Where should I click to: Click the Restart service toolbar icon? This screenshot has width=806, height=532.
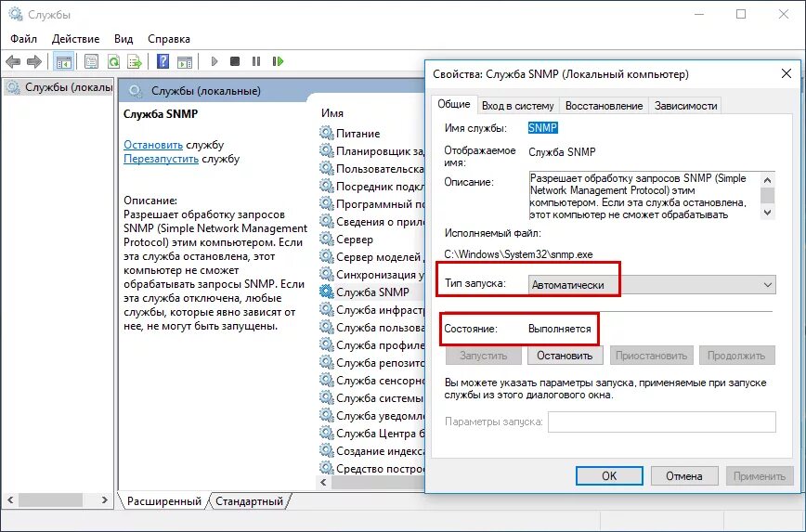pos(278,61)
